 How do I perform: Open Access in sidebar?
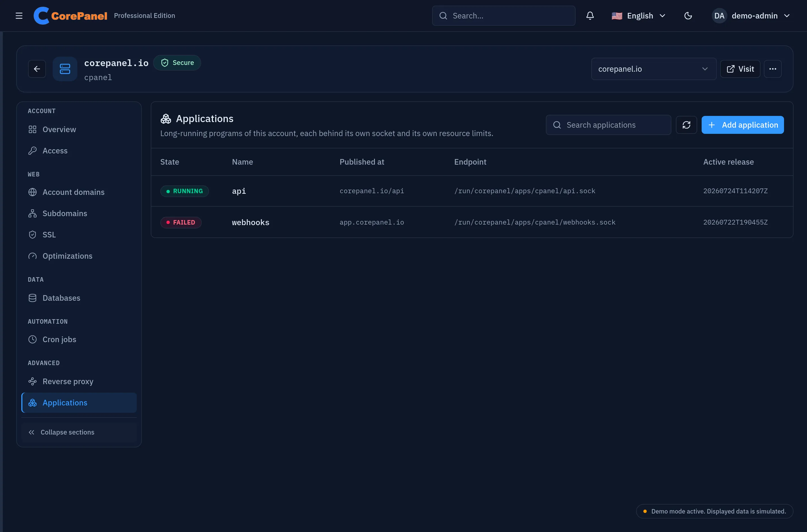pyautogui.click(x=79, y=151)
